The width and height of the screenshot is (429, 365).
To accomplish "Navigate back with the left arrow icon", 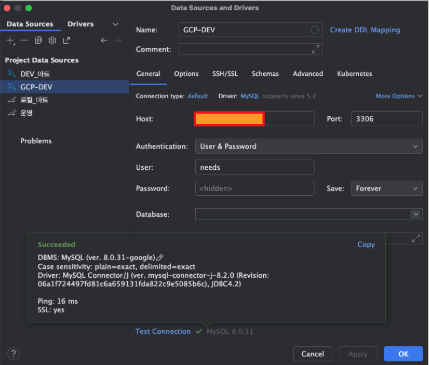I will 104,41.
